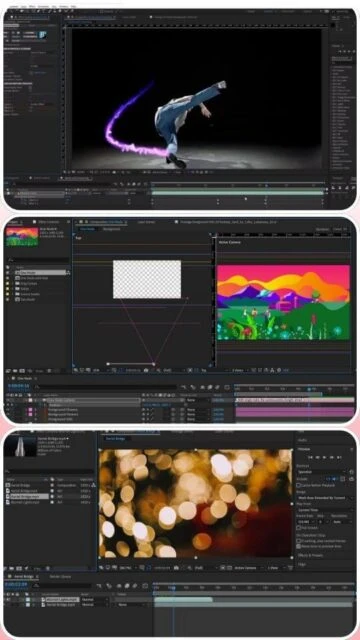Screen dimensions: 360x640
Task: Click the Blurred Lights clip bar in timeline
Action: point(183,600)
